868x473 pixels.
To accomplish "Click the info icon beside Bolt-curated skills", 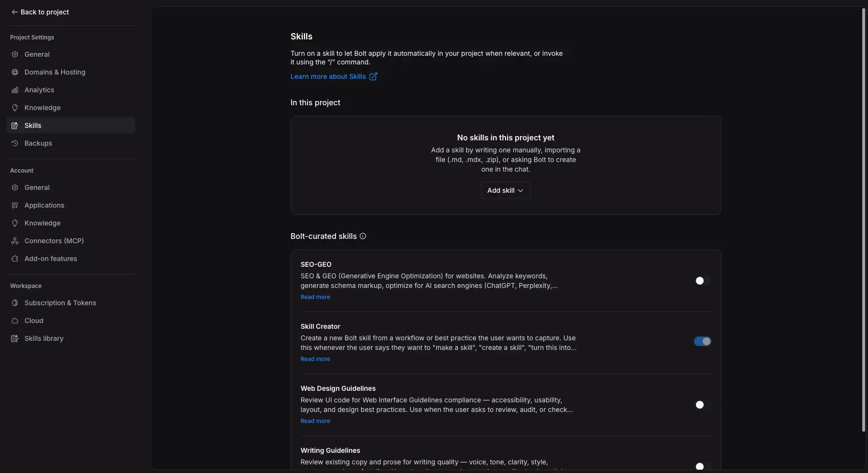I will click(x=363, y=236).
